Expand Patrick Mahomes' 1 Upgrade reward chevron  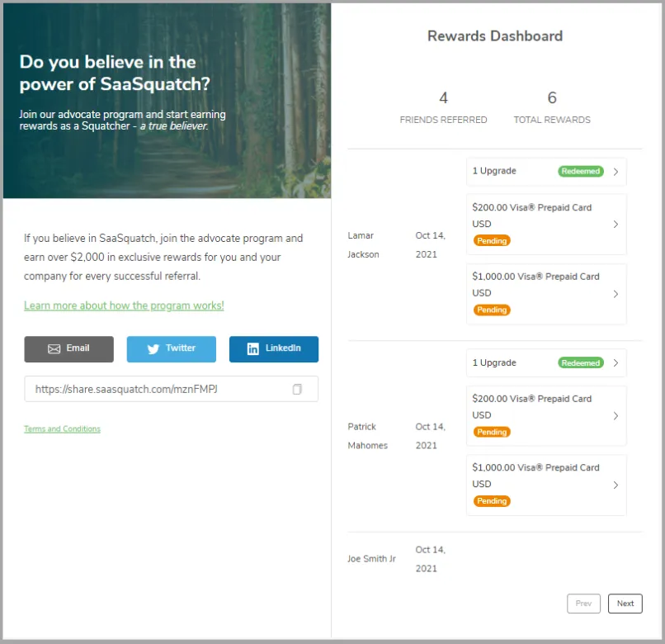[615, 363]
